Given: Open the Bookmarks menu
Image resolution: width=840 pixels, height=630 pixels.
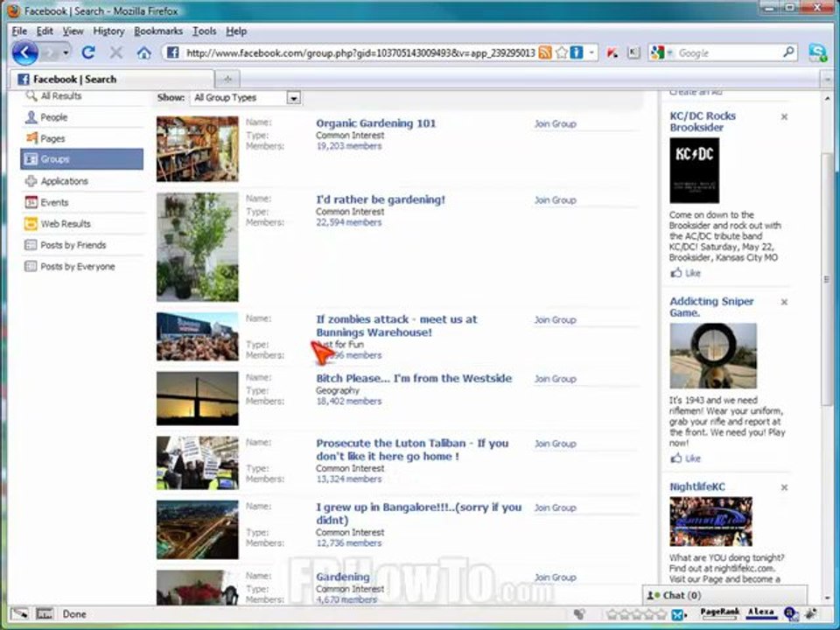Looking at the screenshot, I should point(158,31).
